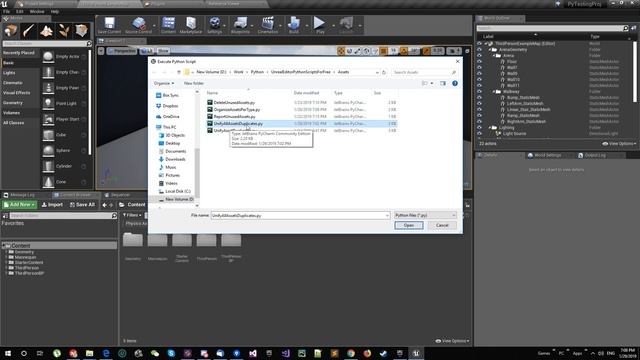640x360 pixels.
Task: Click the search icon in World Outliner
Action: (x=625, y=28)
